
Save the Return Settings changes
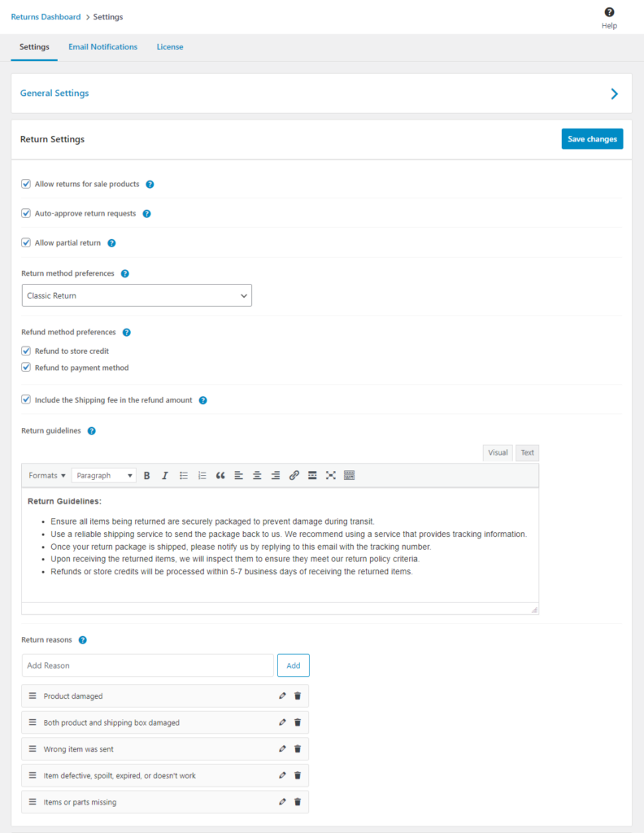[592, 138]
